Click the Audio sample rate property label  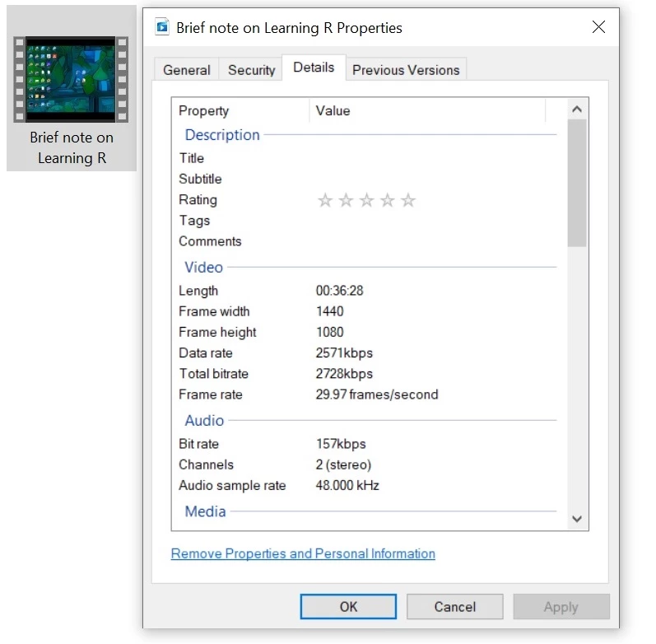click(232, 485)
